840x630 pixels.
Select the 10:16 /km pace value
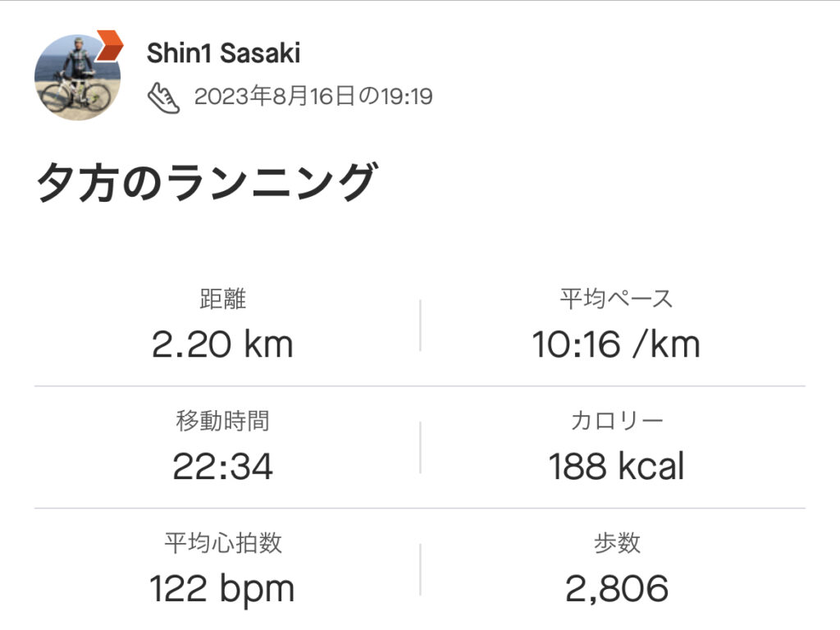pos(616,345)
